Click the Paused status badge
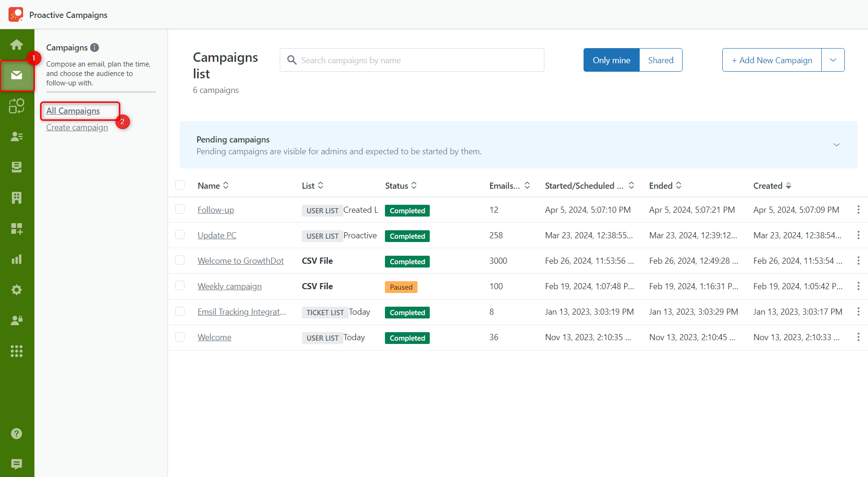 [401, 287]
